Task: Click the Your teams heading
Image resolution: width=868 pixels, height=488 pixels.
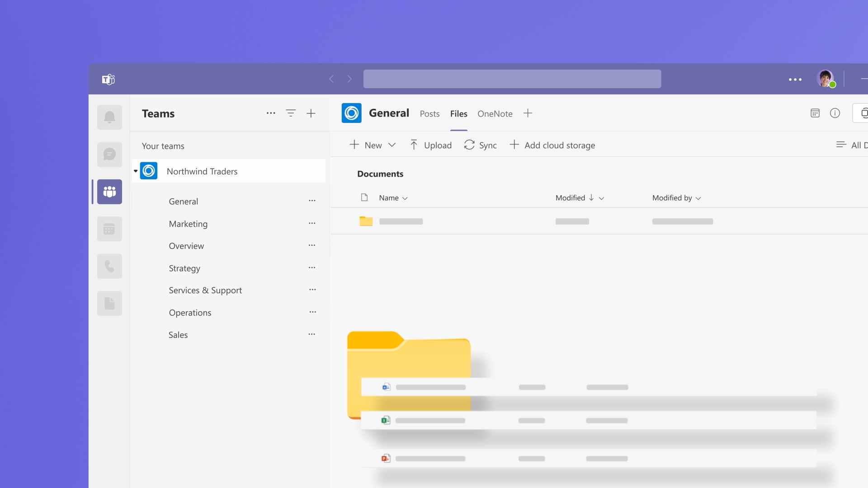Action: click(163, 146)
